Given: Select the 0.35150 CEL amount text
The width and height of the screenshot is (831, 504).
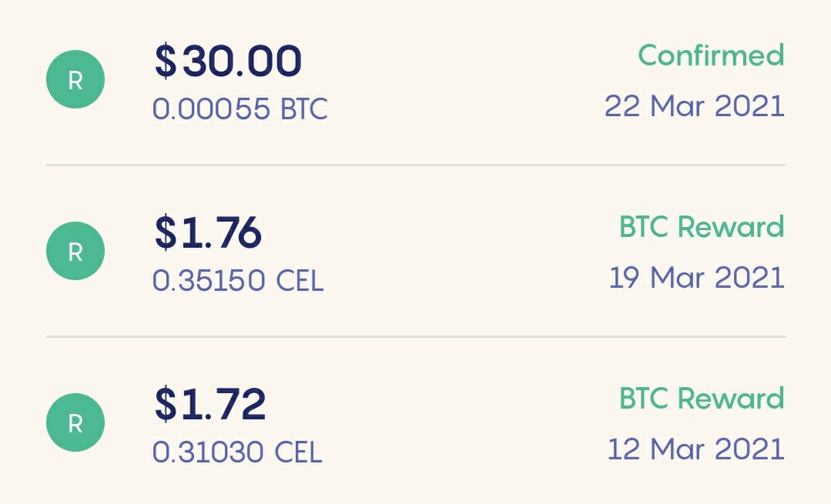Looking at the screenshot, I should 238,281.
